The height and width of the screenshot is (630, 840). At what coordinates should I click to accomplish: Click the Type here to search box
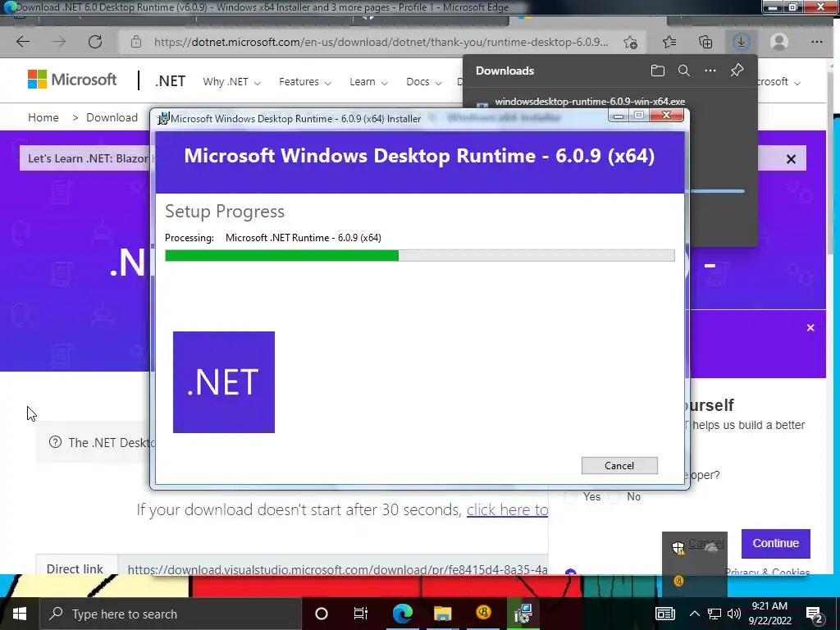(171, 614)
